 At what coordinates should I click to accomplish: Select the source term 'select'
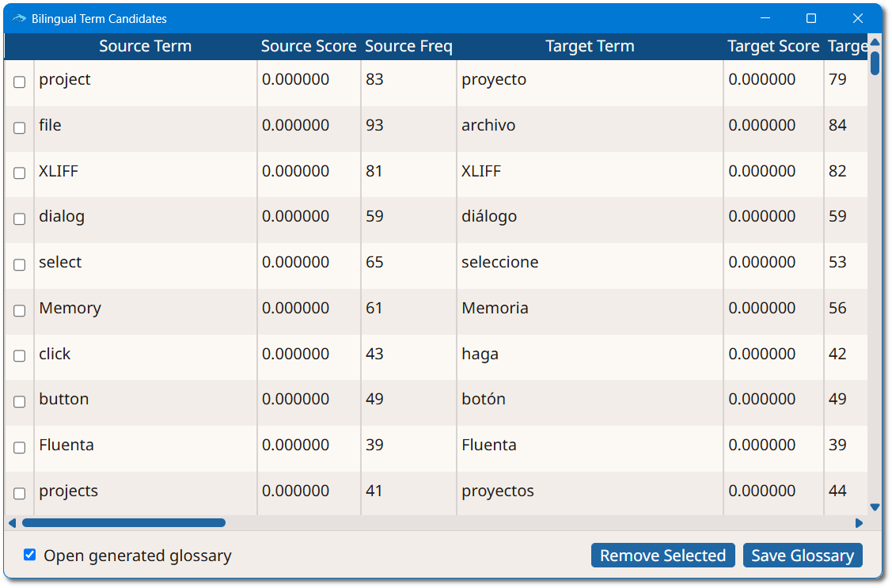[60, 262]
